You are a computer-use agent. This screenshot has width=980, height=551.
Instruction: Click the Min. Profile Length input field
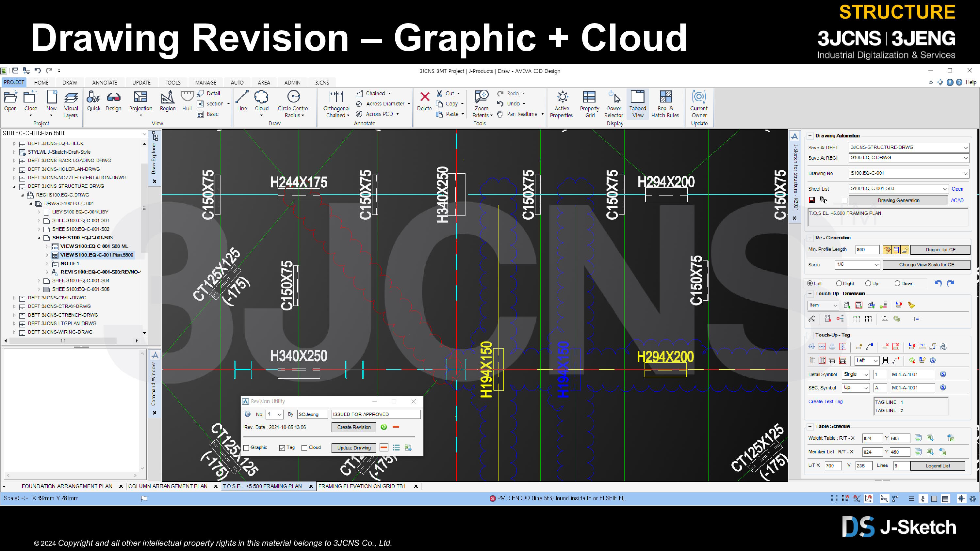[x=867, y=250]
